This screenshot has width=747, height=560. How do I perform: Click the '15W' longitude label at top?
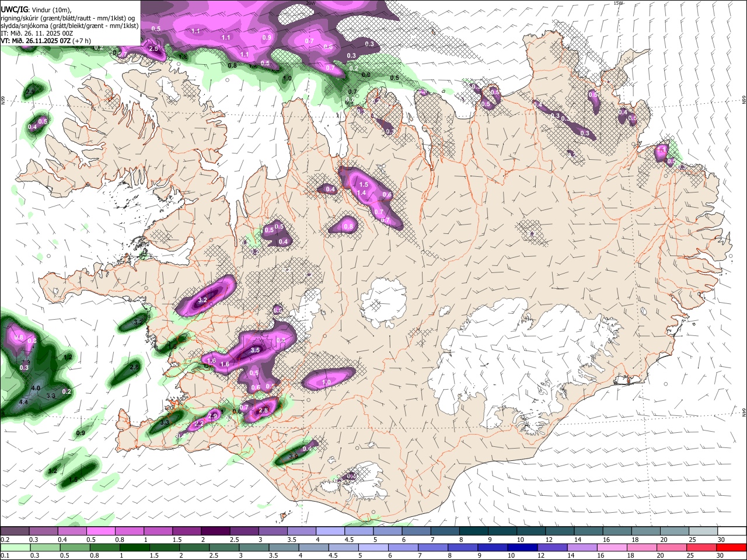[x=618, y=3]
